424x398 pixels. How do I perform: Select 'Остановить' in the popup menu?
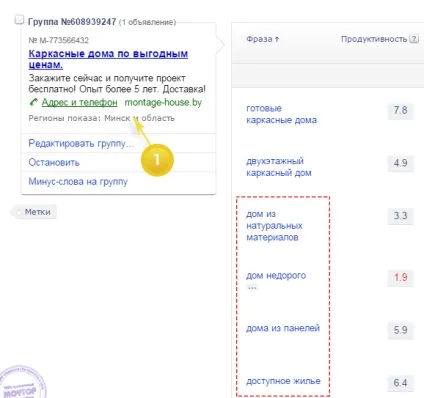pos(54,162)
